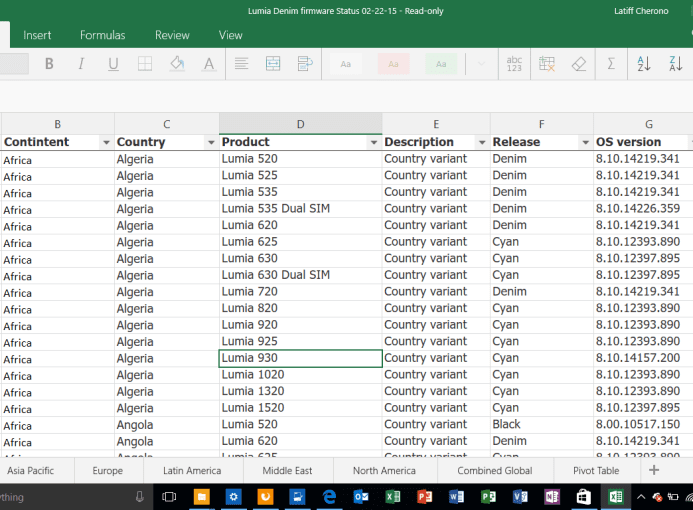Viewport: 693px width, 510px height.
Task: Click the Clear eraser icon
Action: (579, 65)
